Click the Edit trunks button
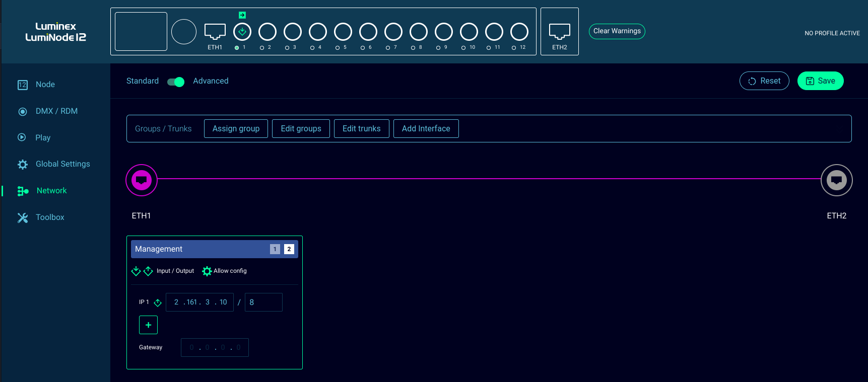The width and height of the screenshot is (868, 382). pyautogui.click(x=361, y=129)
